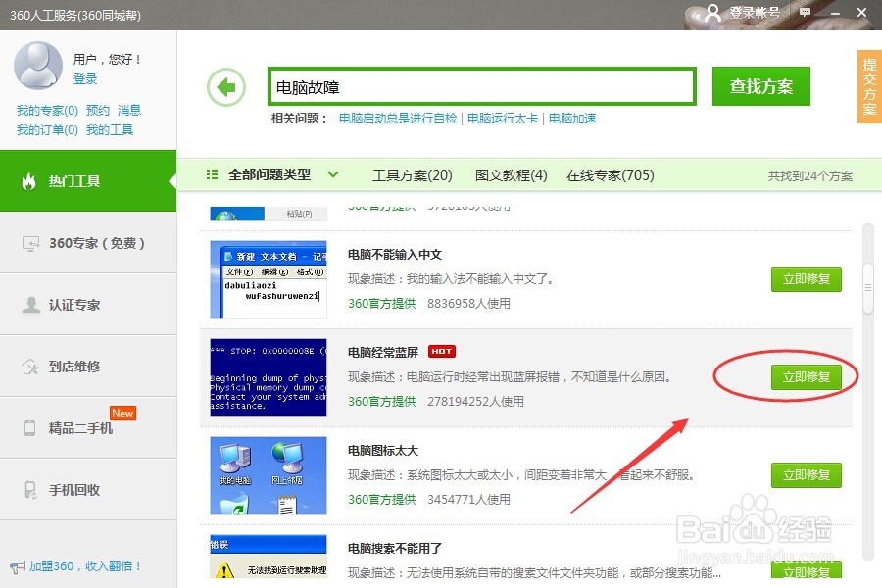Click the title 电脑经常蓝屏
The width and height of the screenshot is (882, 588).
click(383, 352)
